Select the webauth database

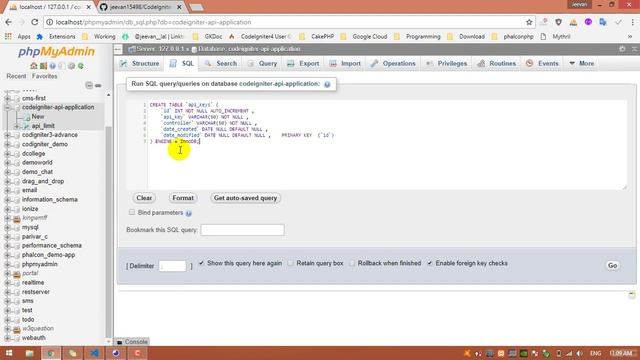pyautogui.click(x=33, y=338)
